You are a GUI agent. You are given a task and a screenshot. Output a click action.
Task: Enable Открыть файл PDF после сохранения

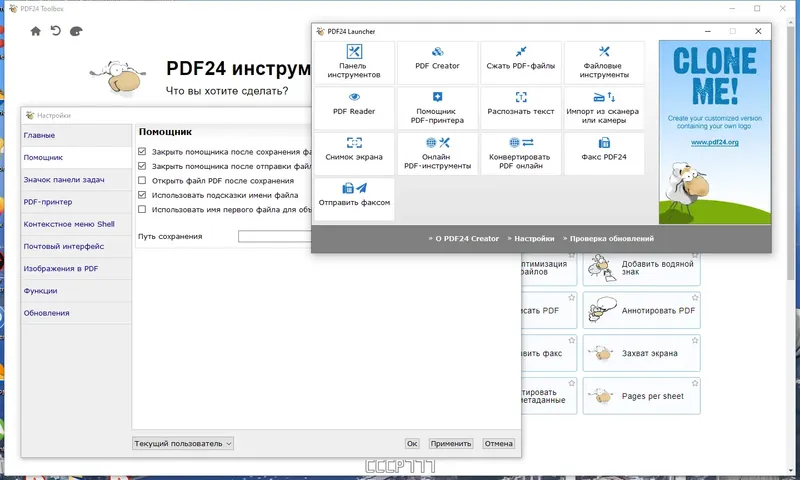click(142, 180)
